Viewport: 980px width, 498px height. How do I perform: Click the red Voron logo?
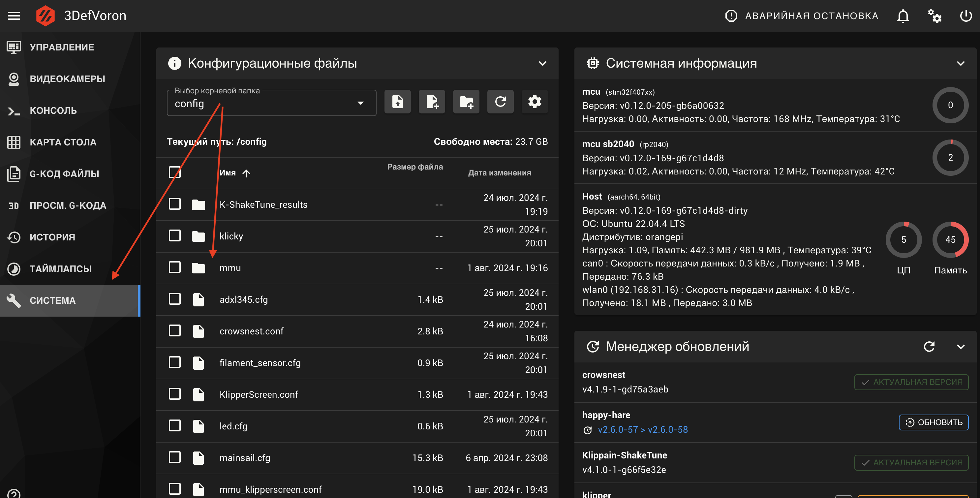click(x=45, y=16)
